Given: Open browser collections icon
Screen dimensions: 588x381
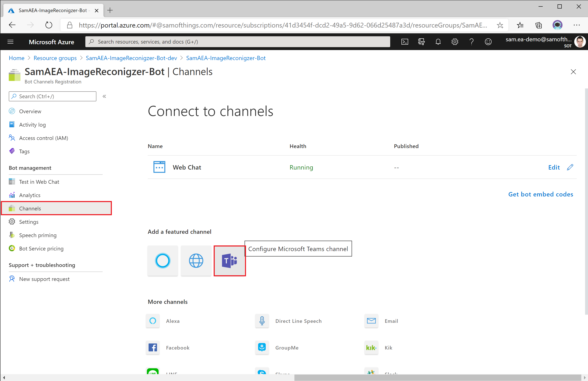Looking at the screenshot, I should (x=539, y=25).
